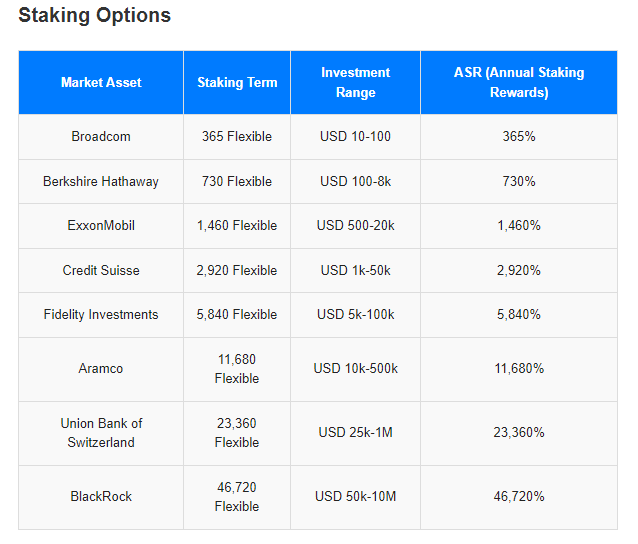Click the Credit Suisse table entry
638x544 pixels.
pos(101,270)
